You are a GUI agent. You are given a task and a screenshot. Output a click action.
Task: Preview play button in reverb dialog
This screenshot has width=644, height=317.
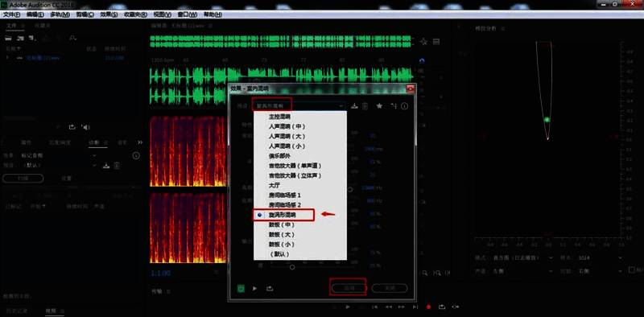(254, 288)
